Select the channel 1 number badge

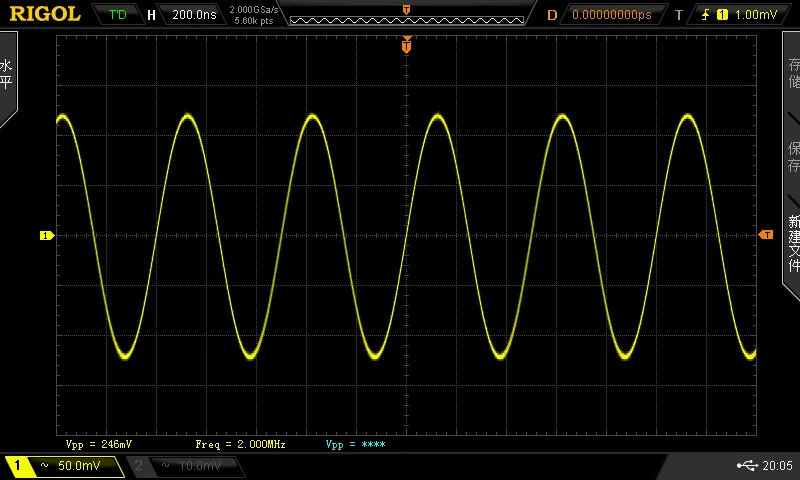(x=17, y=465)
